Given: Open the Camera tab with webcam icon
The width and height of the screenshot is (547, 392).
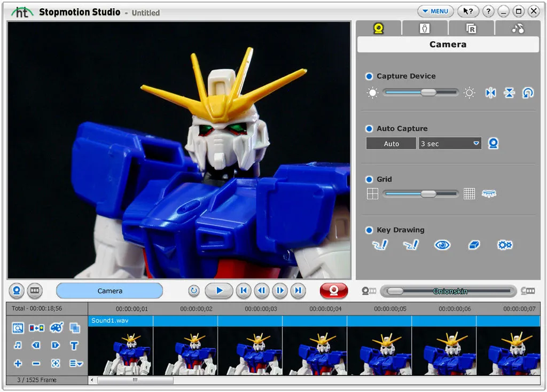Looking at the screenshot, I should pyautogui.click(x=379, y=28).
